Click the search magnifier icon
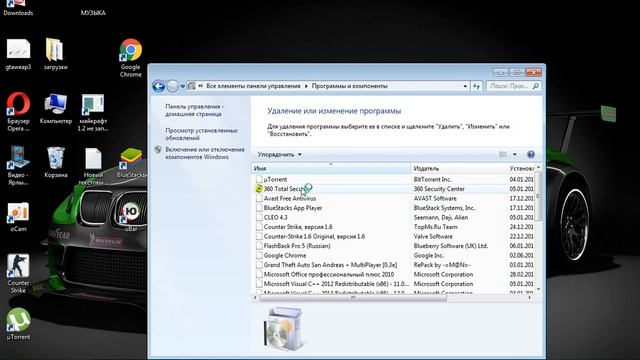 coord(536,86)
